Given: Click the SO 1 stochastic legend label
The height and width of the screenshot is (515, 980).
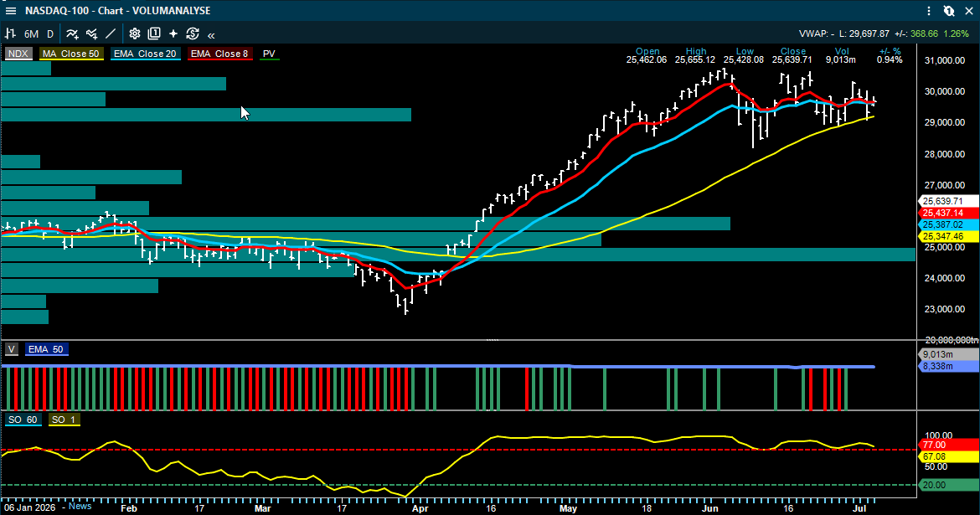Looking at the screenshot, I should (63, 420).
